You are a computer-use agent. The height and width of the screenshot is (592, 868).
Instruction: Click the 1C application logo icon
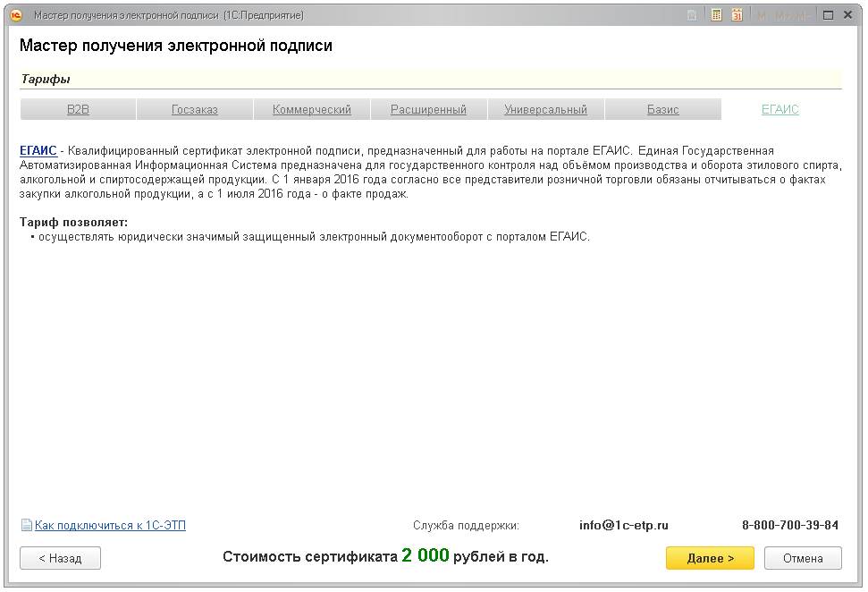tap(16, 15)
